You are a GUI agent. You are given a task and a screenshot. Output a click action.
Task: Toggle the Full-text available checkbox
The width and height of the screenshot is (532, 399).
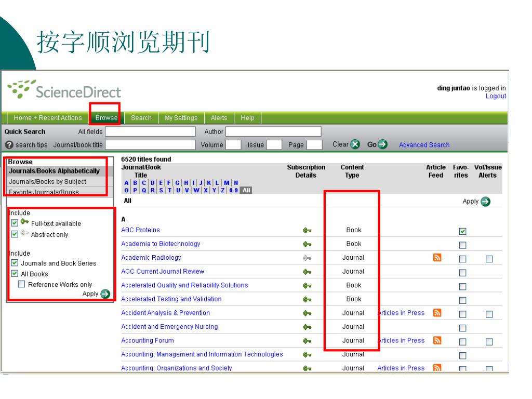(15, 223)
